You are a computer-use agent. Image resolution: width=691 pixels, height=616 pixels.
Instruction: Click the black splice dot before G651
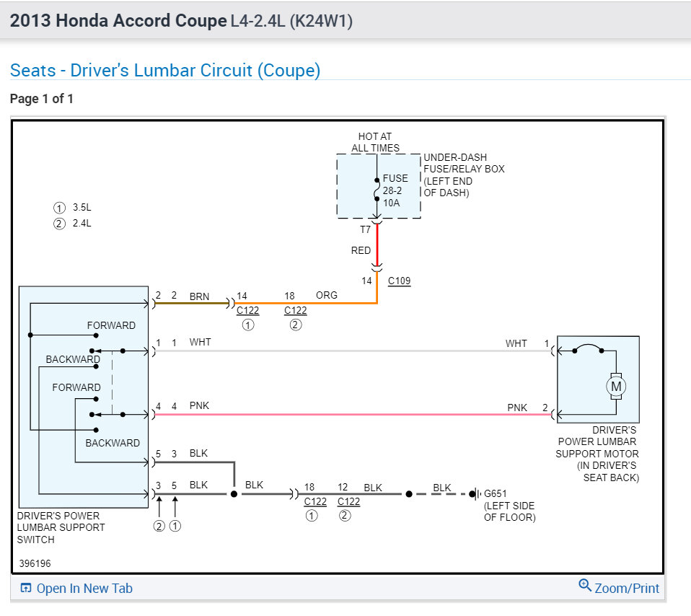coord(409,494)
